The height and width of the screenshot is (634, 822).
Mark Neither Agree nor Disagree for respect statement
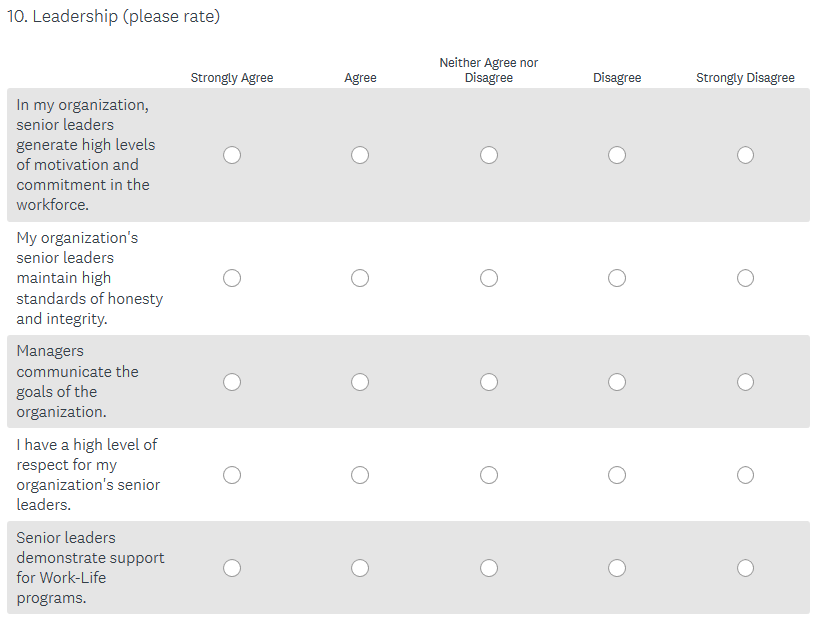click(489, 475)
